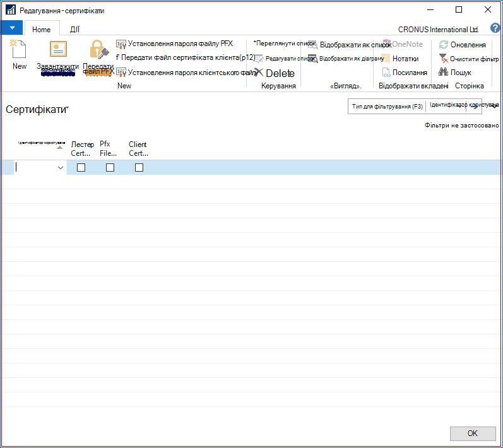Open the blue application menu dropdown
The height and width of the screenshot is (448, 503).
[x=12, y=28]
